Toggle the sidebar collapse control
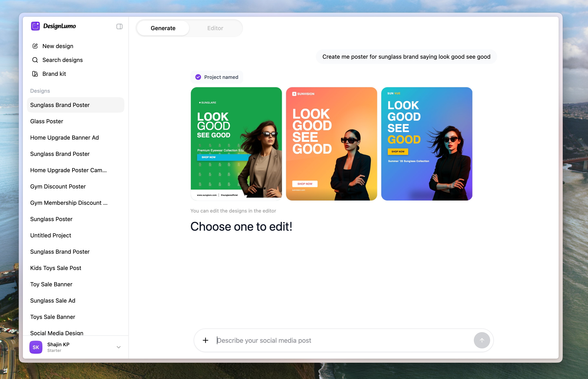Viewport: 588px width, 379px height. (x=119, y=26)
